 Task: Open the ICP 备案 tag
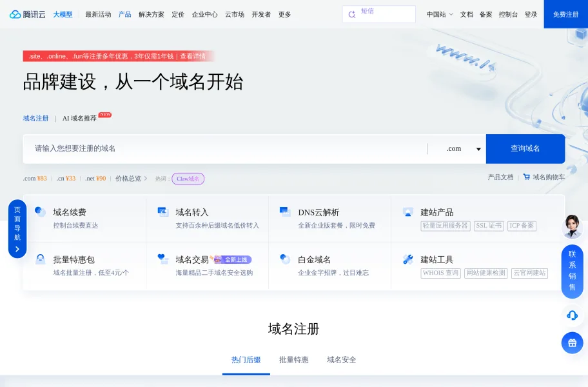pyautogui.click(x=522, y=226)
